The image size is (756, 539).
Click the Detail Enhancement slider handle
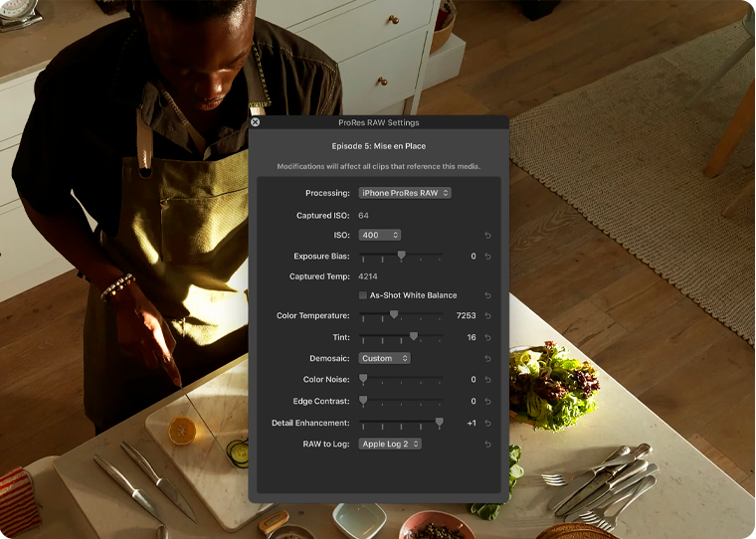440,423
